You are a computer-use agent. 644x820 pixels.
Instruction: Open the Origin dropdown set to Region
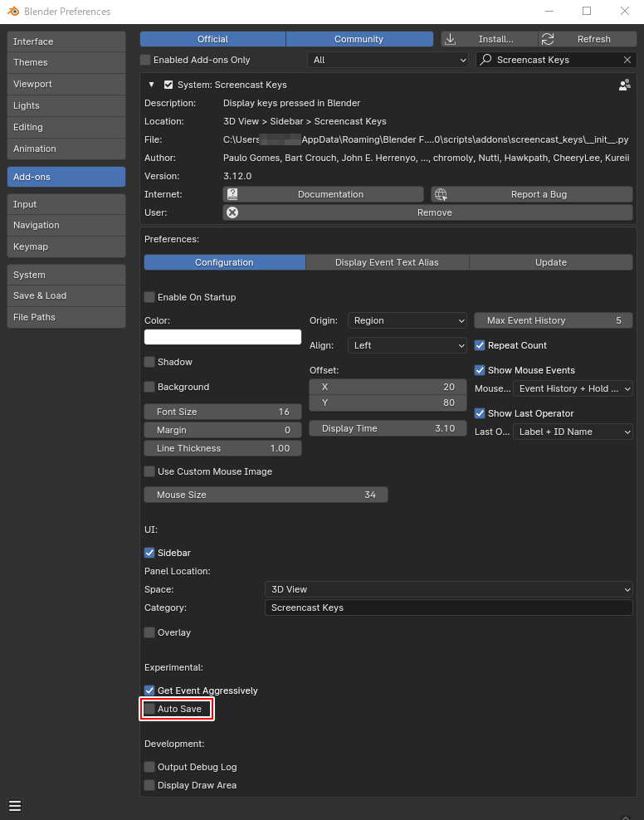click(408, 320)
